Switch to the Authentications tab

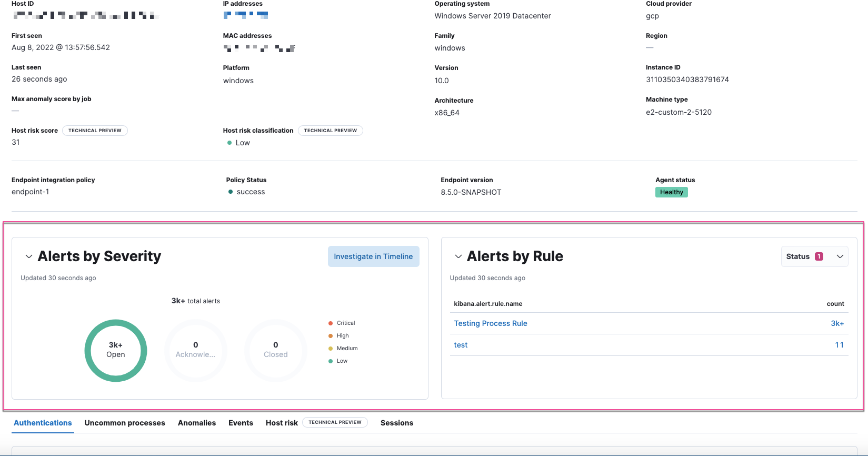43,423
